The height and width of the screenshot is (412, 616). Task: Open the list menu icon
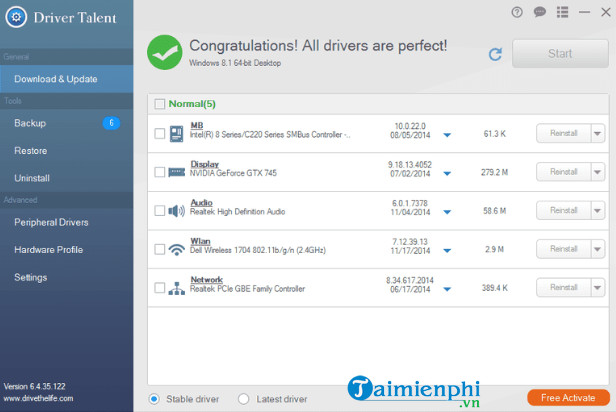point(563,12)
